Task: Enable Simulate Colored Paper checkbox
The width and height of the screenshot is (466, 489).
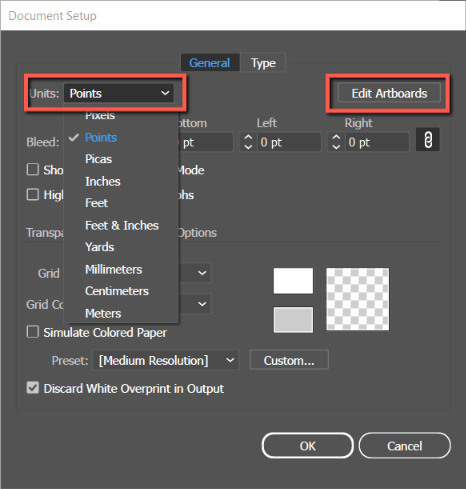Action: tap(33, 332)
